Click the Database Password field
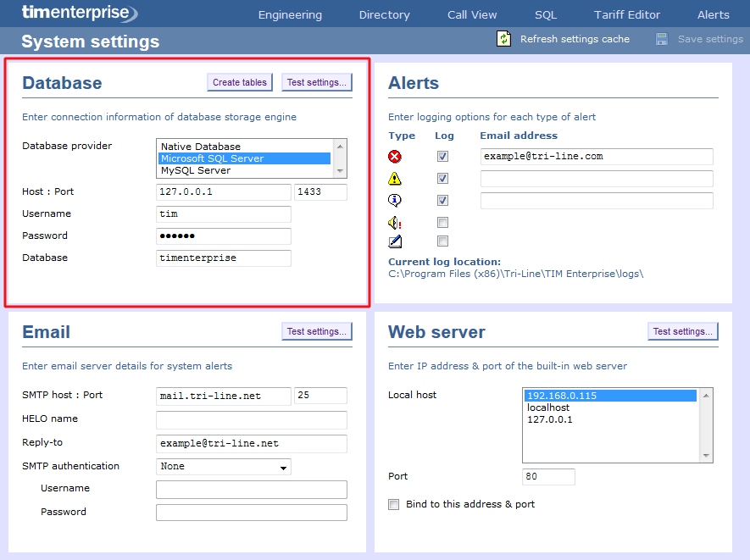Screen dimensions: 750x560 tap(224, 236)
